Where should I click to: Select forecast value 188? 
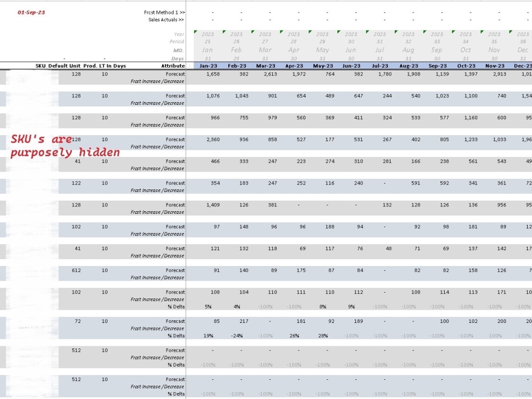330,227
